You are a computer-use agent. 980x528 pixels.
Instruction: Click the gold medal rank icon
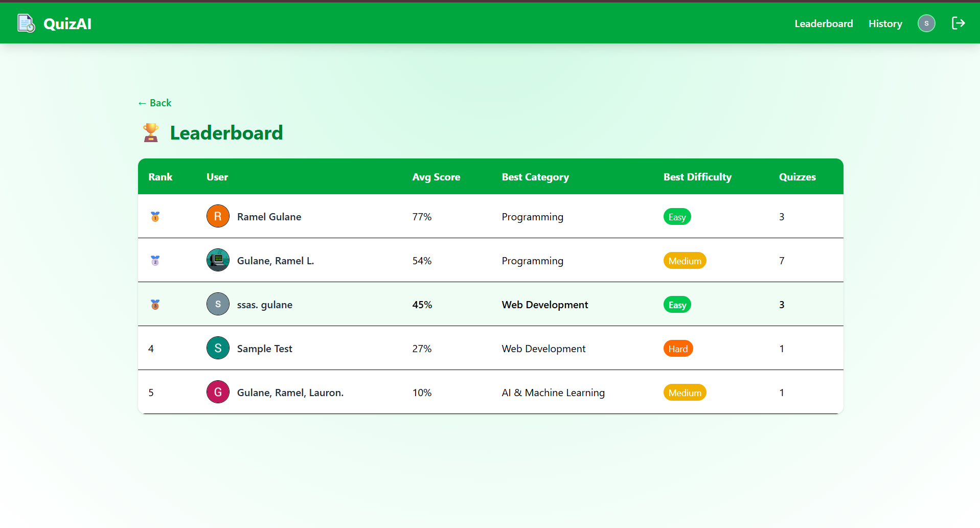point(155,217)
